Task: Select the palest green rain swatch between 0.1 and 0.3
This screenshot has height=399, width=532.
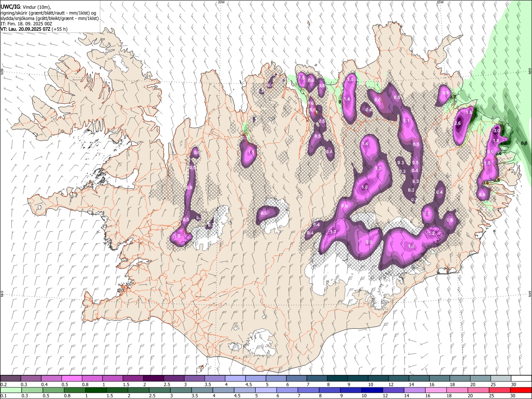Action: point(11,390)
